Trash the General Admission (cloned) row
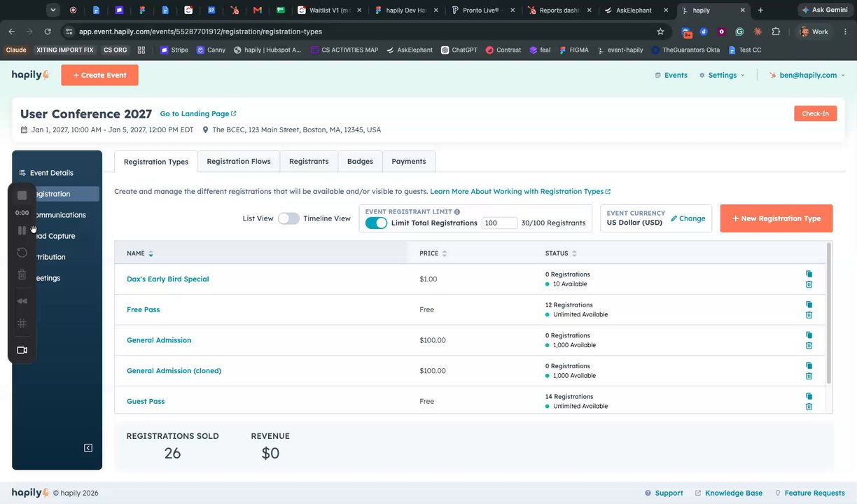857x504 pixels. click(809, 376)
